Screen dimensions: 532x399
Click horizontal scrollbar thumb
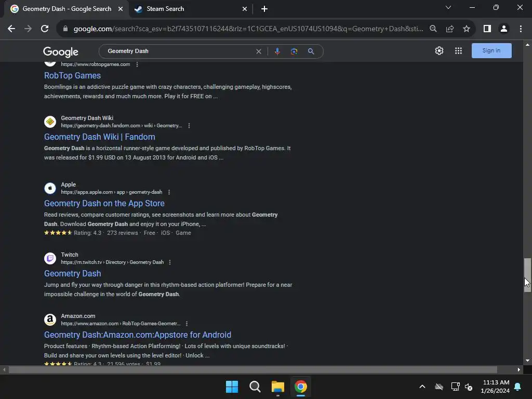tap(253, 370)
